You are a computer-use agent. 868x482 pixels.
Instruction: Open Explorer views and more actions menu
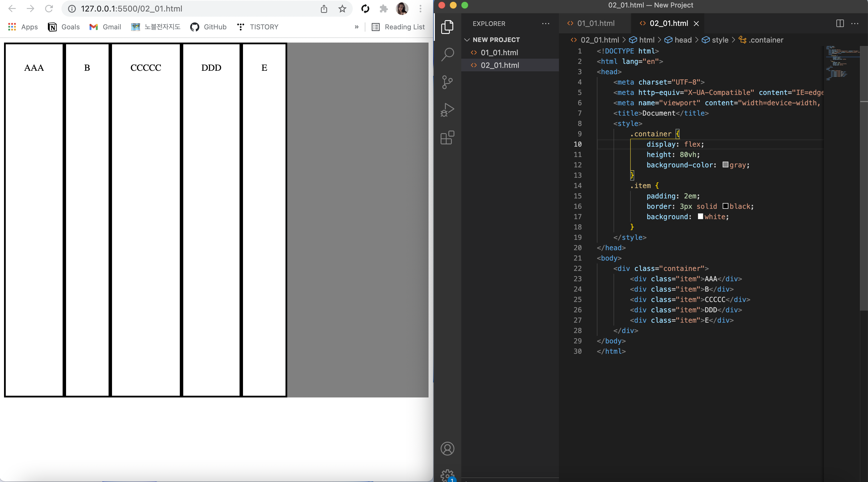click(545, 24)
